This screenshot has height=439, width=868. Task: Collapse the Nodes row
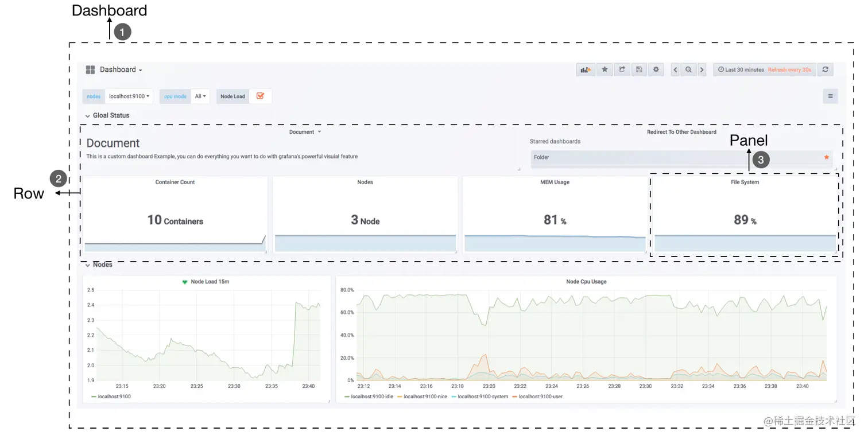pos(99,265)
